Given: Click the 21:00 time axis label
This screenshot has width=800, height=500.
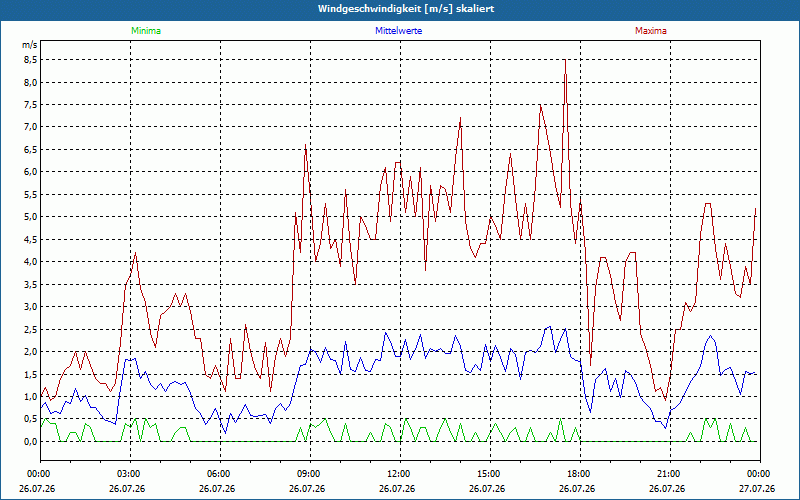Looking at the screenshot, I should 668,474.
